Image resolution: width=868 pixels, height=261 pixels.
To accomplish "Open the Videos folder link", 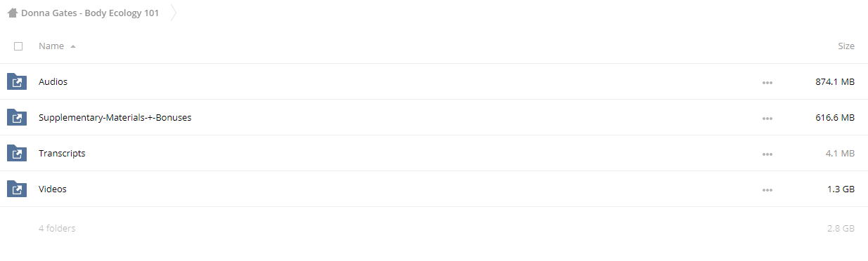I will coord(53,189).
